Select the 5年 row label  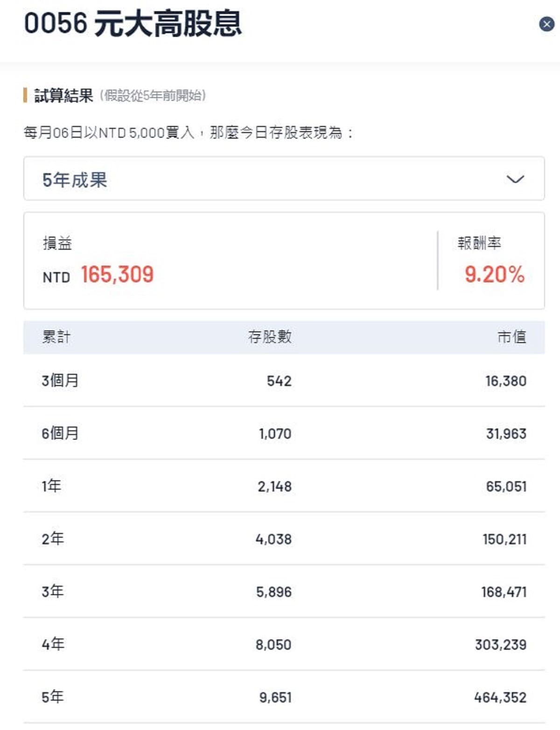(53, 697)
